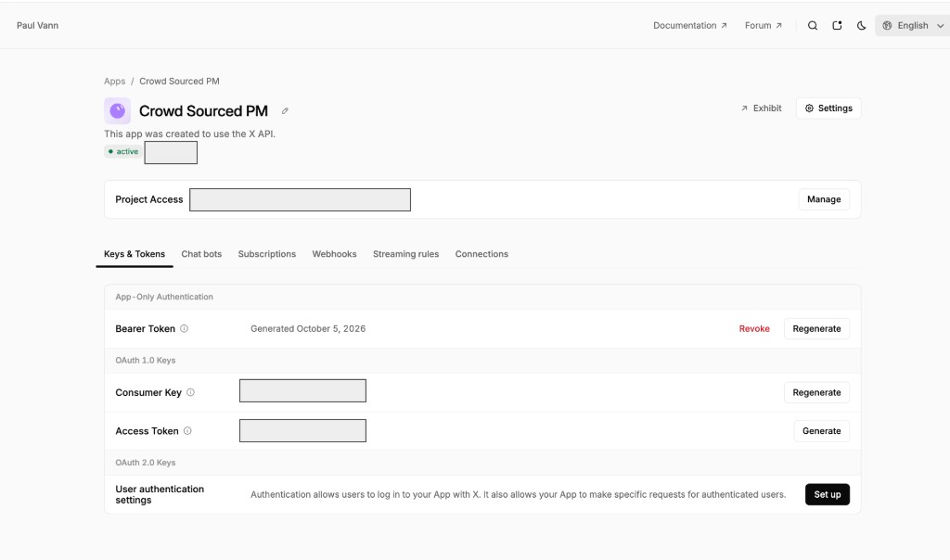Click the 'Generated October 5, 2026' text
Viewport: 950px width, 560px height.
(308, 329)
